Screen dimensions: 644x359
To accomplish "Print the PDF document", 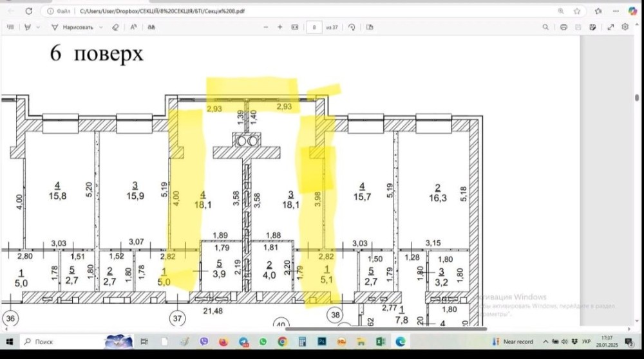I will pyautogui.click(x=563, y=27).
